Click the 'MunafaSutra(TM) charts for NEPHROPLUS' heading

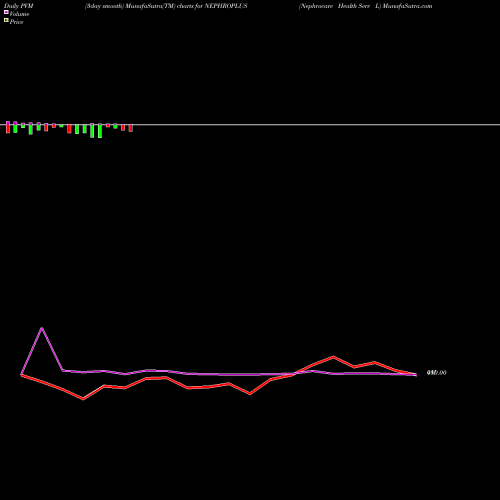[186, 6]
